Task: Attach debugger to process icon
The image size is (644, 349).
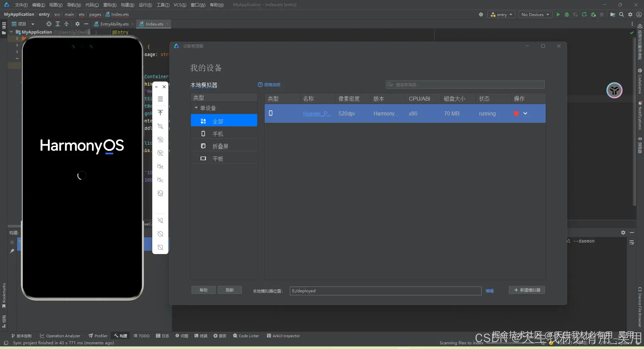Action: 593,14
